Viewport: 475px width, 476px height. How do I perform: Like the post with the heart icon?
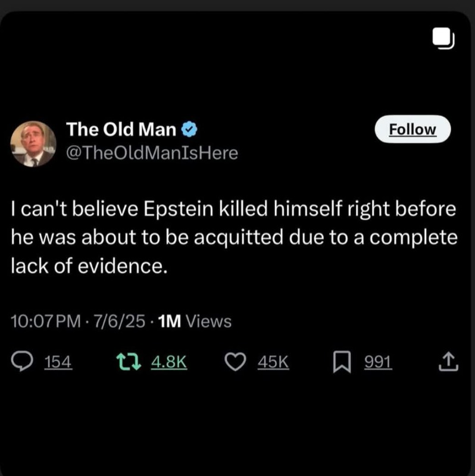point(237,362)
